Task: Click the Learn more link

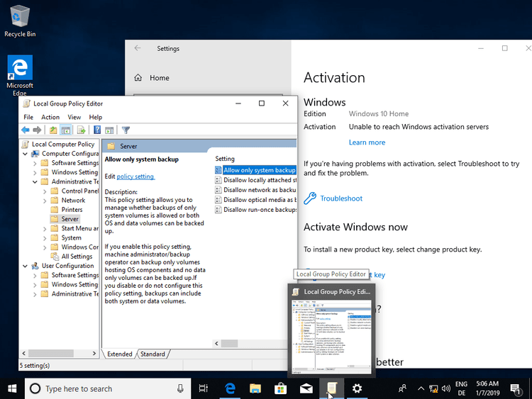Action: coord(367,142)
